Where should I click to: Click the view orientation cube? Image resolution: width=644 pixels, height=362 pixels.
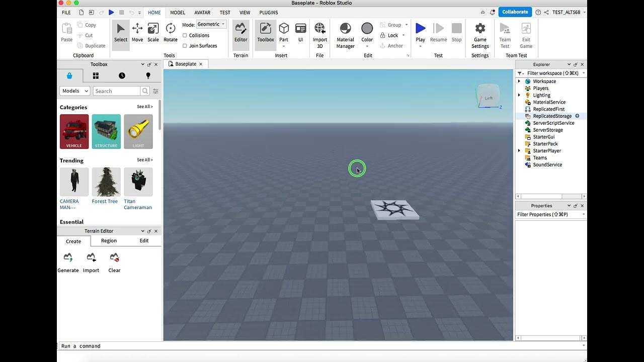click(x=488, y=96)
